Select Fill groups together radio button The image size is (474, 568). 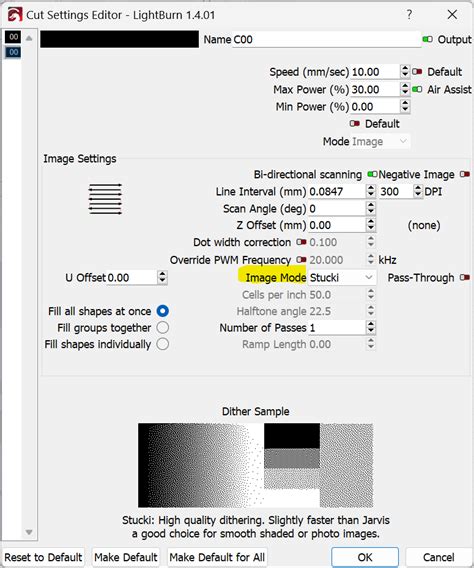pos(163,327)
